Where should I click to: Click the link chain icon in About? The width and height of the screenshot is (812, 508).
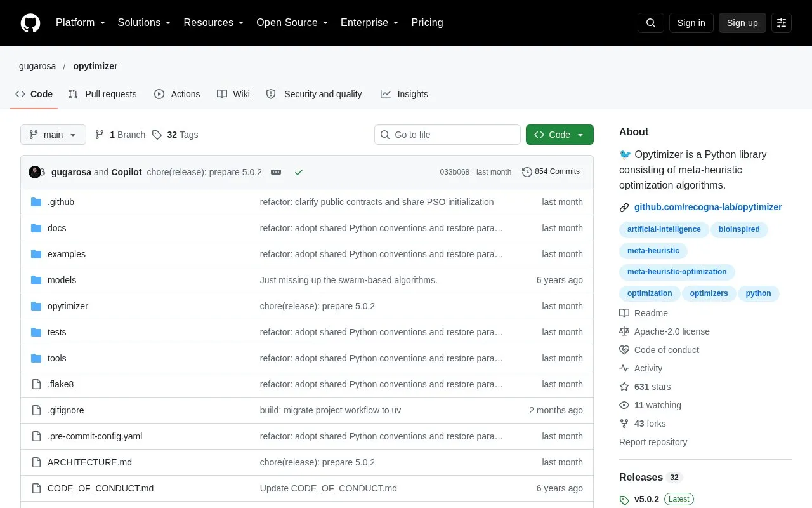point(624,208)
